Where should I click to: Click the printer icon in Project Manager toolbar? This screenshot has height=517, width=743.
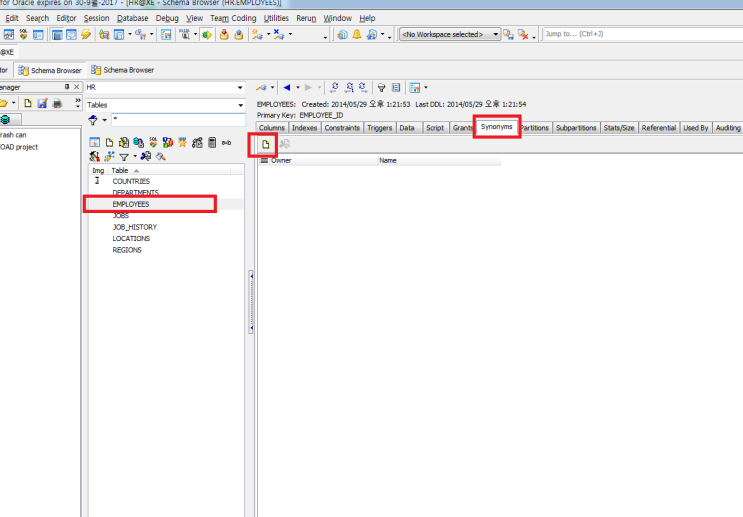(57, 103)
